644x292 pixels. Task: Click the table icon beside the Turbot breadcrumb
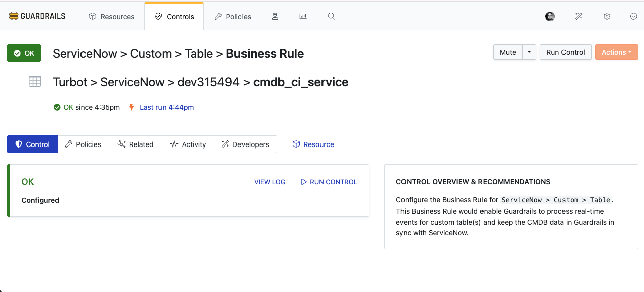click(35, 82)
